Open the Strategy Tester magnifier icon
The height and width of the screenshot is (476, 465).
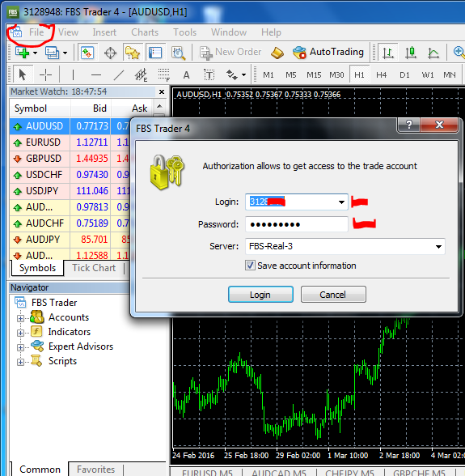178,53
